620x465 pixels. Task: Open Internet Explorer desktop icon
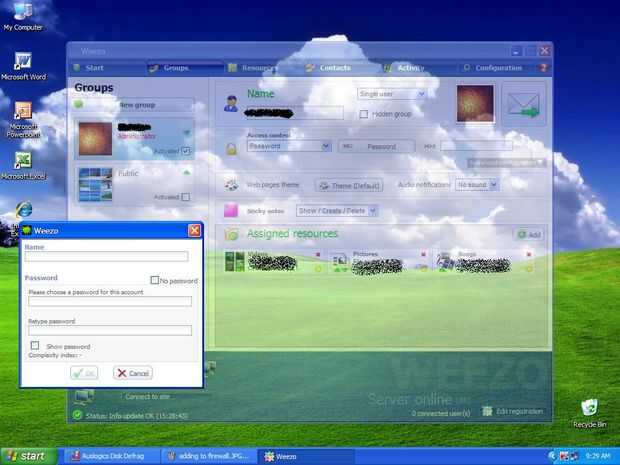pyautogui.click(x=24, y=209)
